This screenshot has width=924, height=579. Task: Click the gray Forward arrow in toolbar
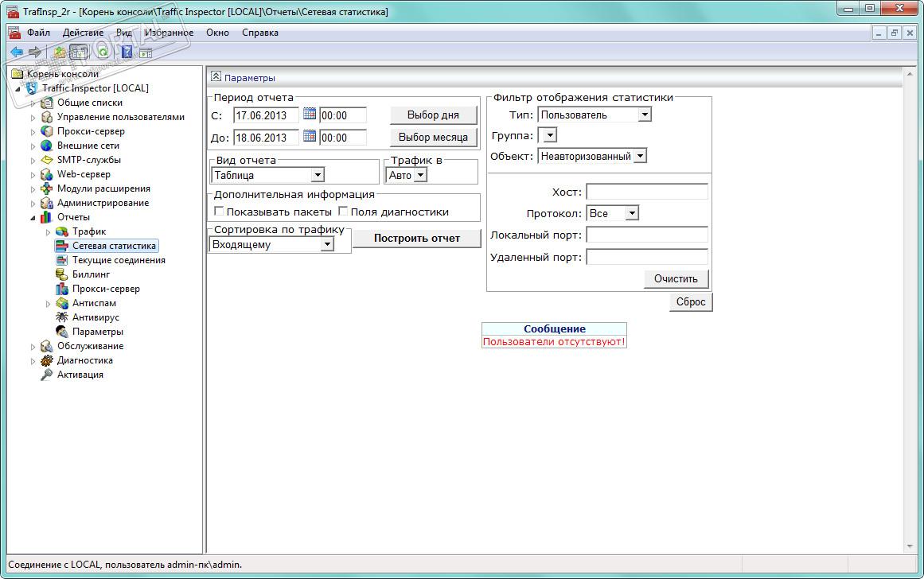[x=35, y=52]
